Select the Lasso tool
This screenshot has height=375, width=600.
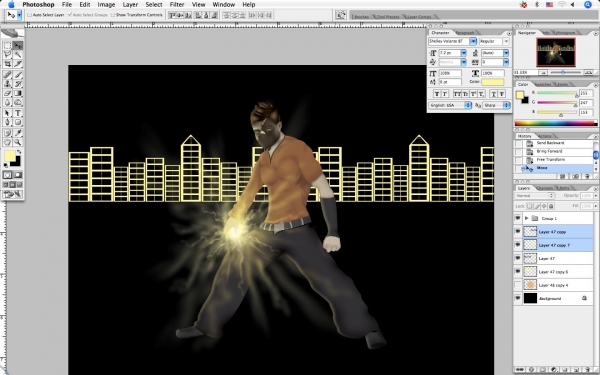click(7, 55)
